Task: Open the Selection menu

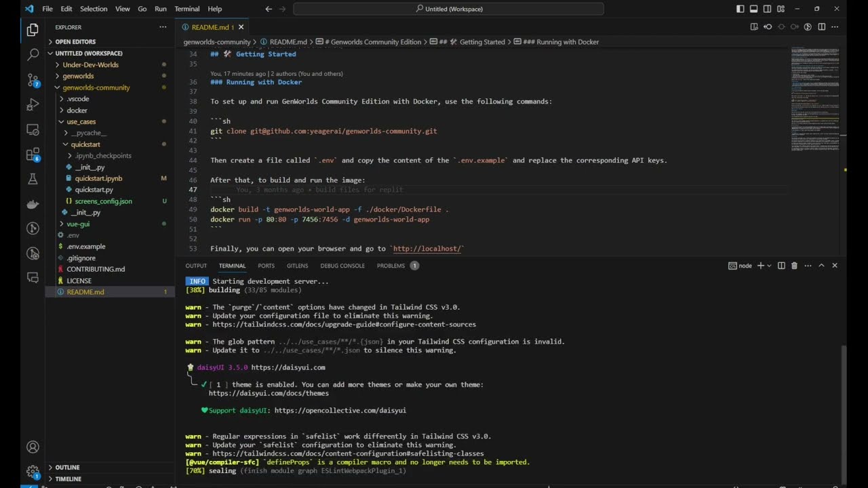Action: pyautogui.click(x=94, y=9)
